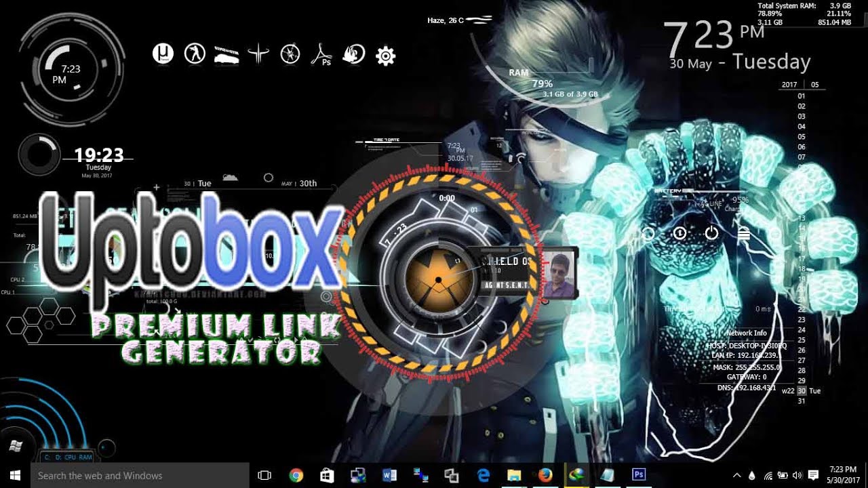Click the Haze, 26 C weather text

(x=446, y=20)
